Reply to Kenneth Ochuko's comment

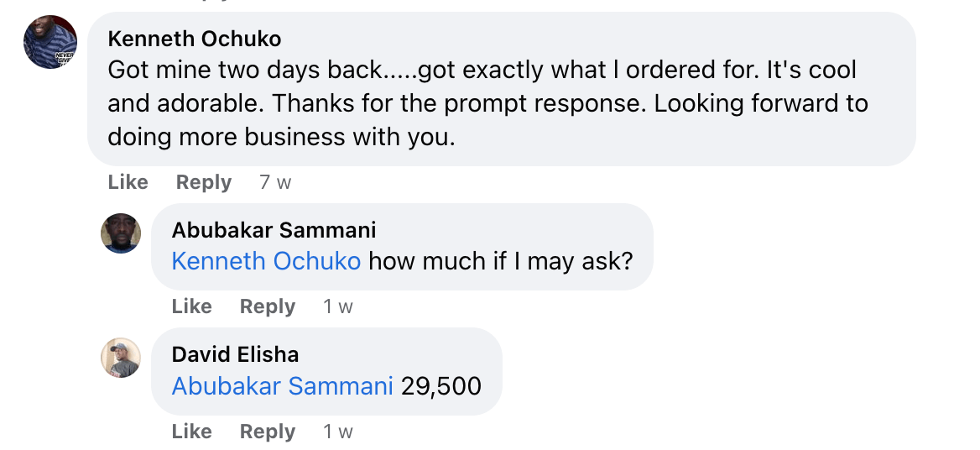point(204,182)
